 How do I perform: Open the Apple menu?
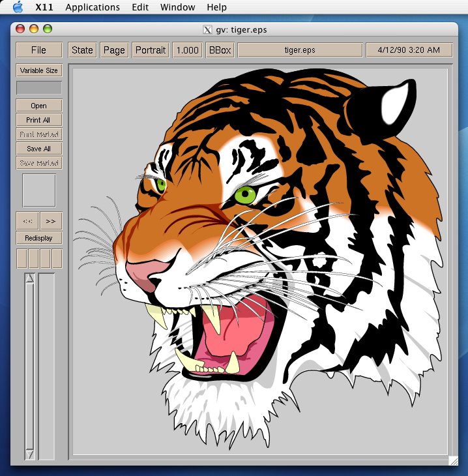(18, 7)
